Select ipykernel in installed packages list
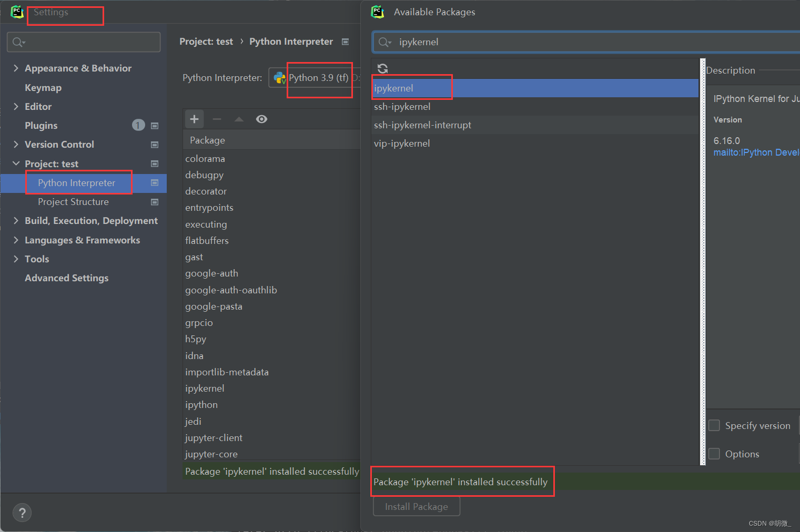800x532 pixels. coord(271,388)
